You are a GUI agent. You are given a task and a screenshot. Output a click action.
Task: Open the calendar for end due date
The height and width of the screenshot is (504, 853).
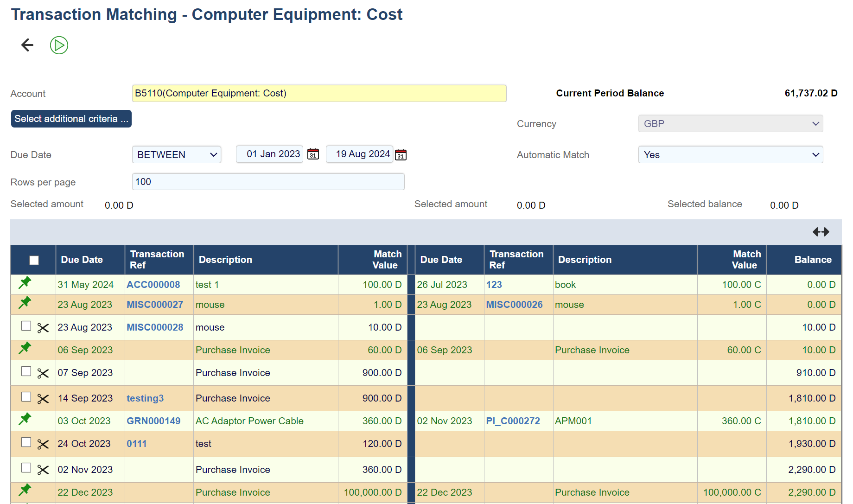point(401,154)
